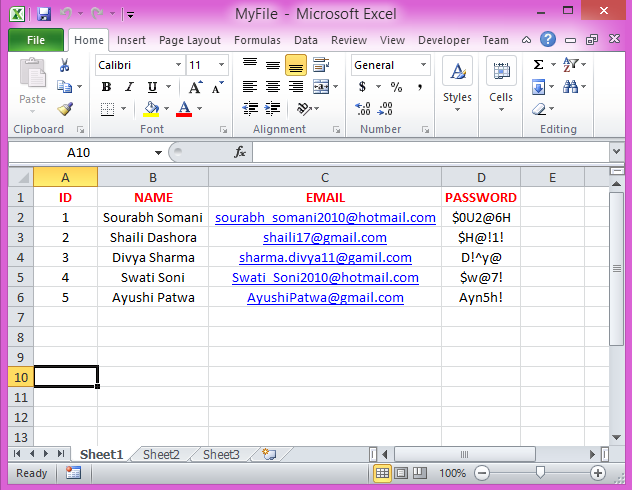Apply cell Borders icon
The height and width of the screenshot is (490, 632).
coord(107,109)
